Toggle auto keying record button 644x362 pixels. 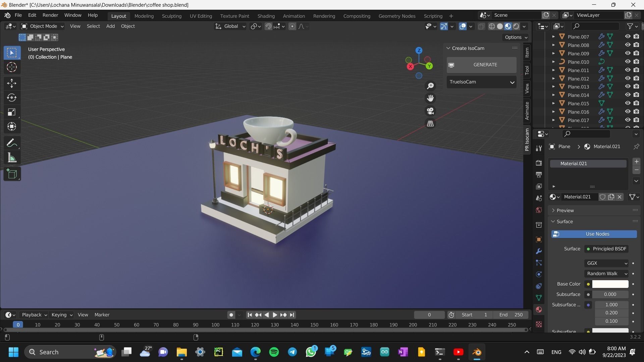pos(231,315)
